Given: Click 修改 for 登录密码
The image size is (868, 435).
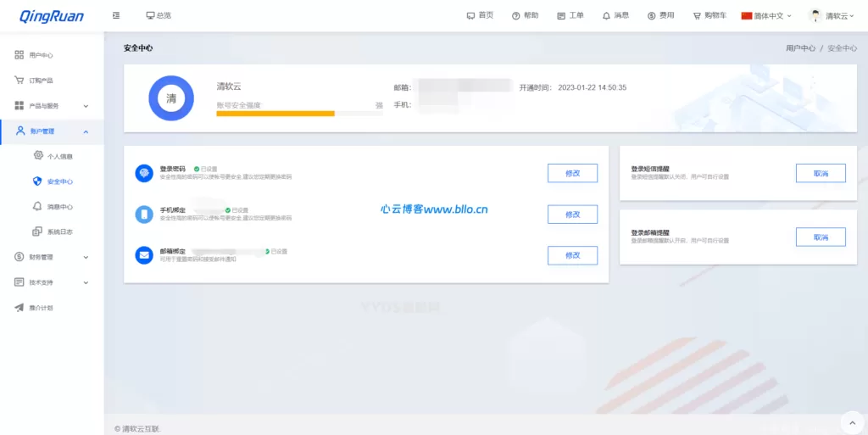Looking at the screenshot, I should (x=572, y=173).
